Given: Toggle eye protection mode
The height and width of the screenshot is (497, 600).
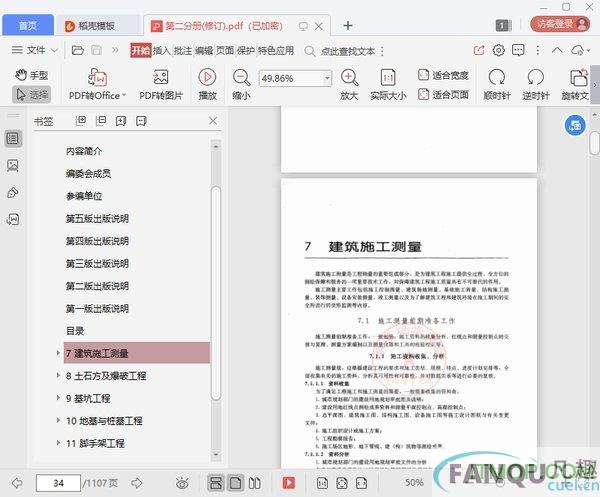Looking at the screenshot, I should [182, 483].
